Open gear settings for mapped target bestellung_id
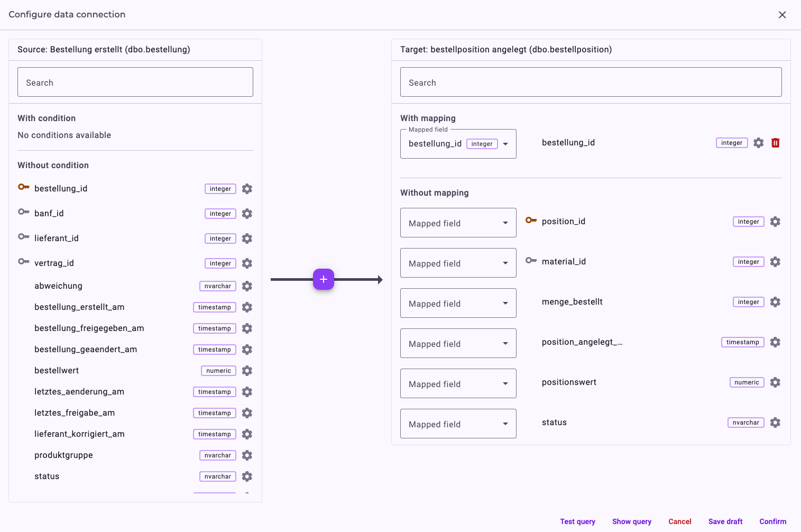The width and height of the screenshot is (801, 532). click(x=758, y=143)
